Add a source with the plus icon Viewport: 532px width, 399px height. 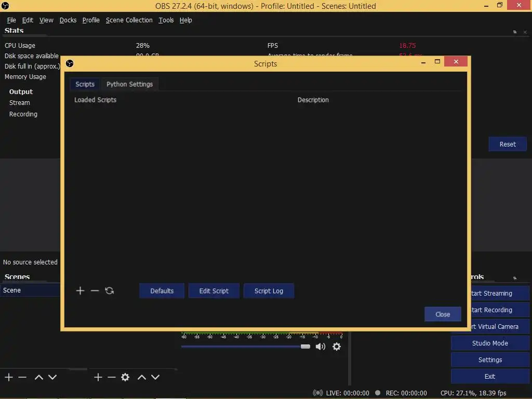point(98,377)
